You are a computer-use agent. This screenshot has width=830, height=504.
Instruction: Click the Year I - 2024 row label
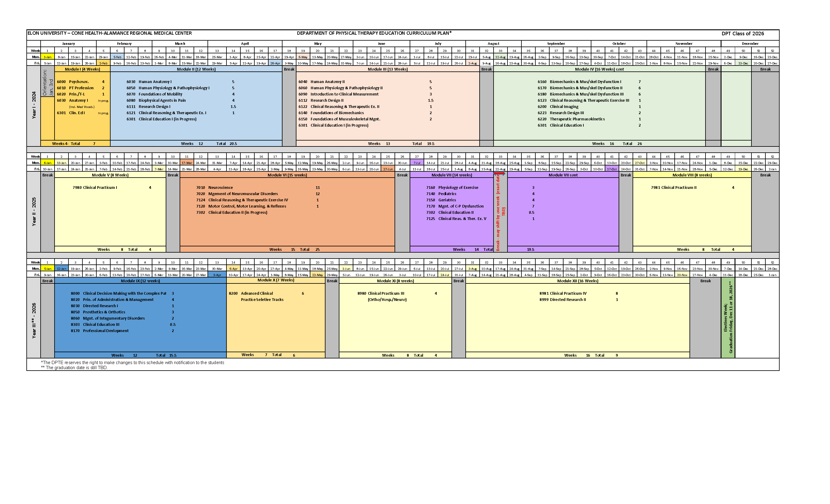[x=34, y=105]
